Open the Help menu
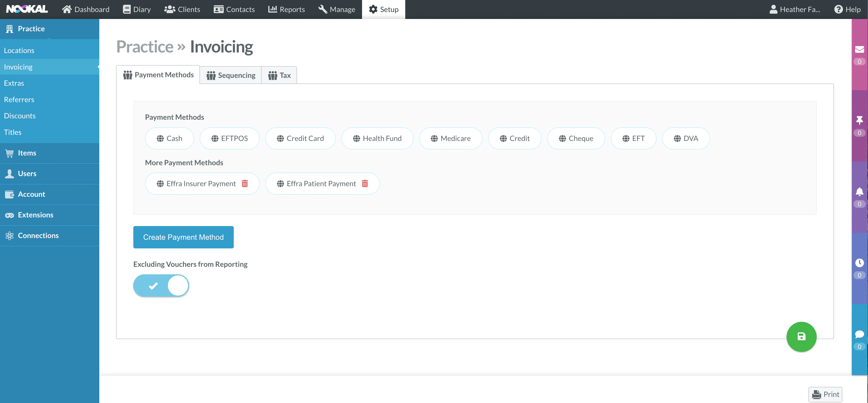 847,9
